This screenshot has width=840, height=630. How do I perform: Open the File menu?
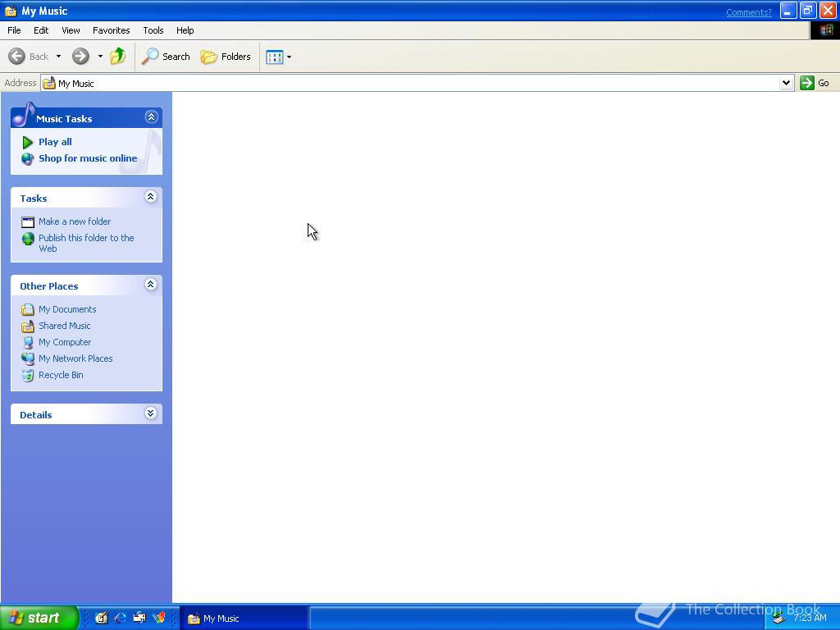(14, 30)
